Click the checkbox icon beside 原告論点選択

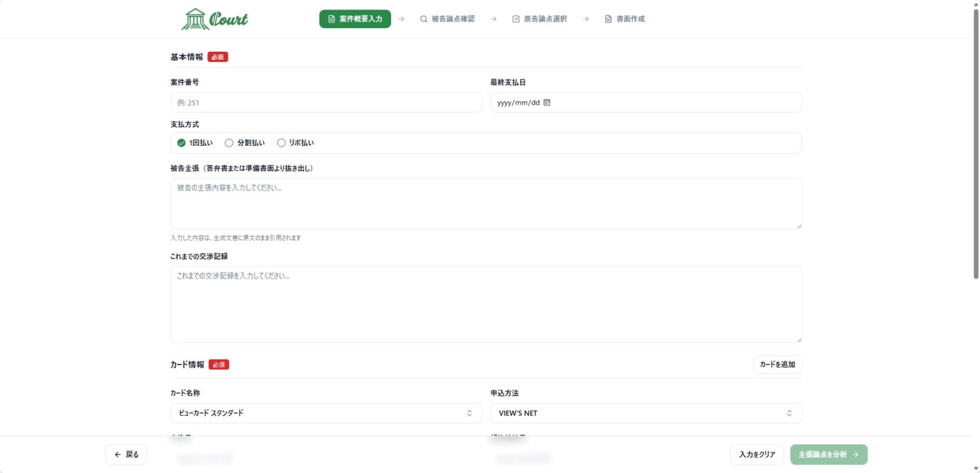click(516, 18)
